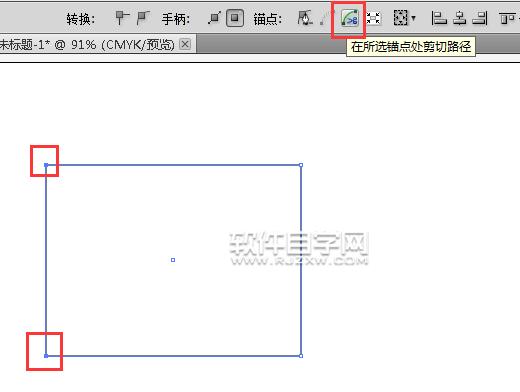Click the isolate selected object icon

(373, 18)
